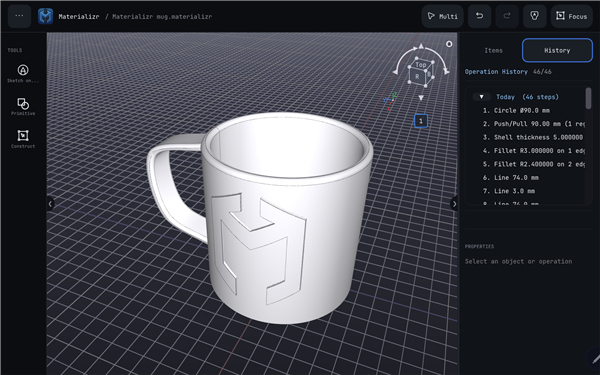Screen dimensions: 600x375
Task: Redo the undone operation
Action: point(507,16)
